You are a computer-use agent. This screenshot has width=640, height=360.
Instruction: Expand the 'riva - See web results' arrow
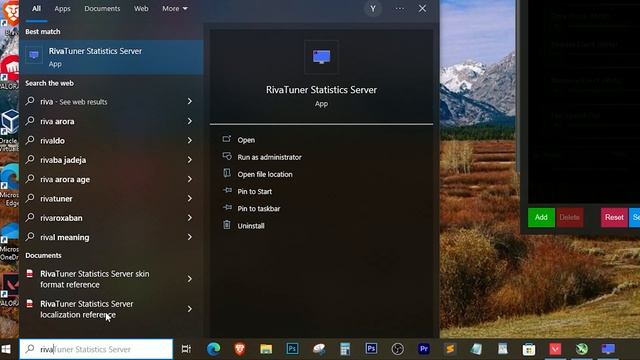[x=190, y=101]
